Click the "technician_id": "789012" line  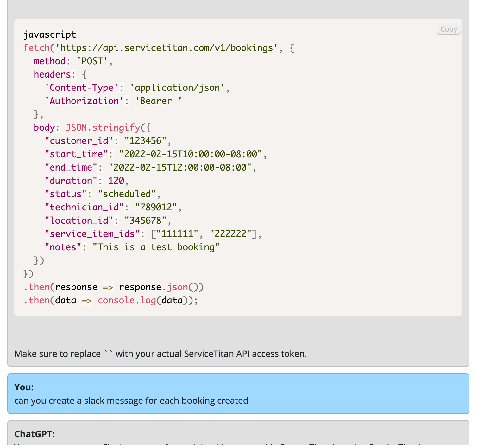point(113,207)
